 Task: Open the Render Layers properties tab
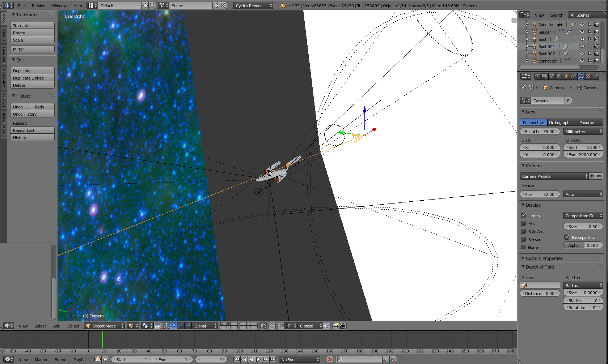click(x=545, y=76)
